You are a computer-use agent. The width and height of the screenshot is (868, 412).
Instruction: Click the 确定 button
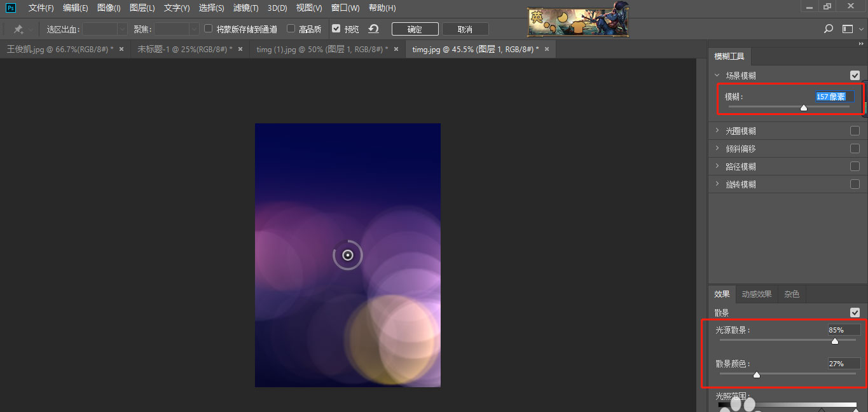415,29
